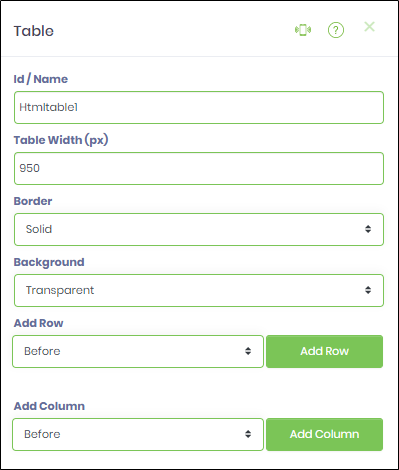Click the Add Row label above the dropdown

tap(38, 323)
